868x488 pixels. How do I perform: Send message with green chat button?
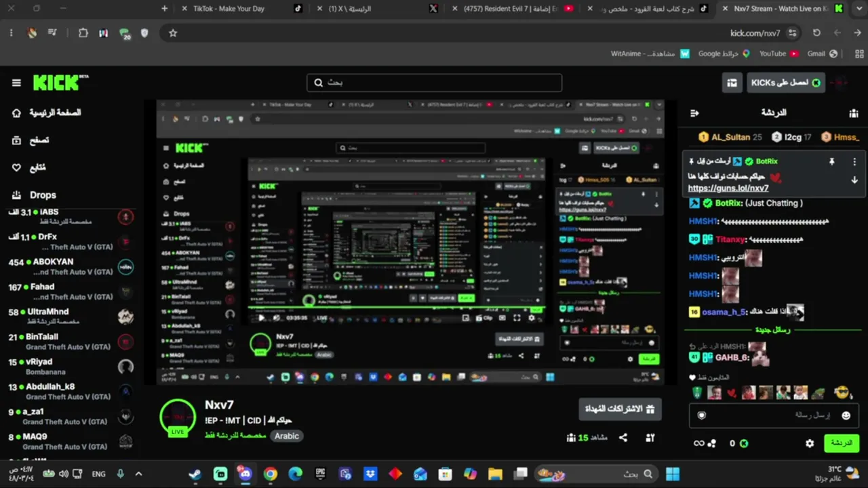pyautogui.click(x=841, y=443)
